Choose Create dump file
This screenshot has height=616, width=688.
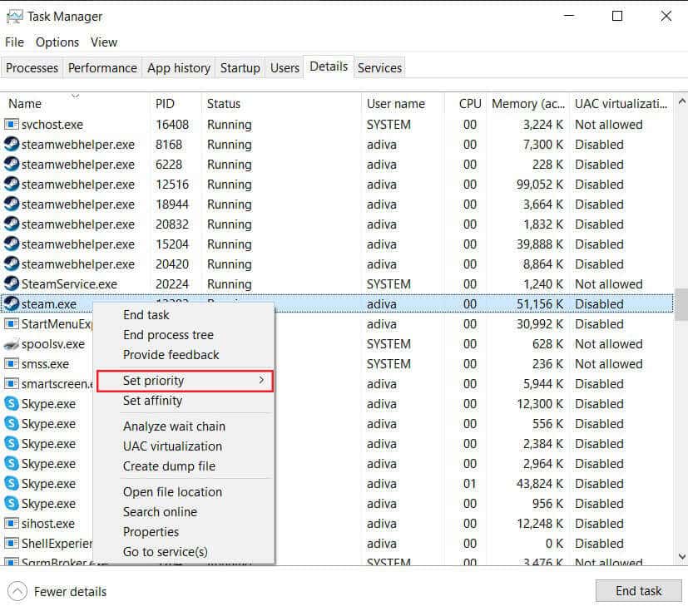pos(170,466)
